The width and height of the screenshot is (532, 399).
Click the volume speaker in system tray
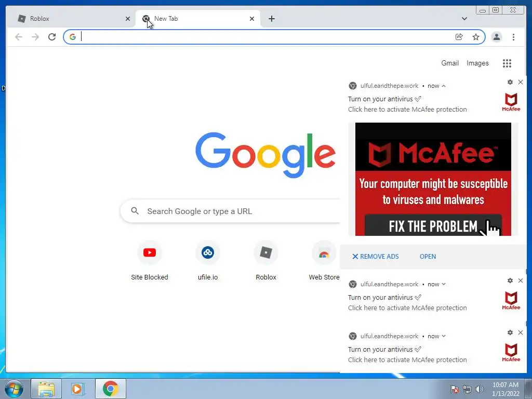pos(479,389)
